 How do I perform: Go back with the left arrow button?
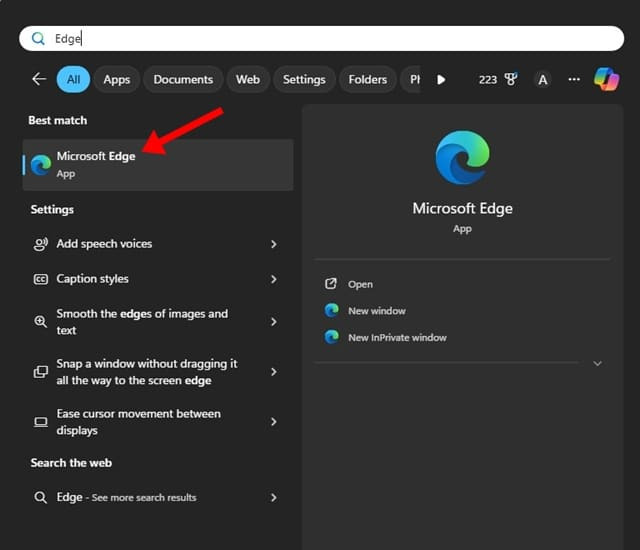point(39,79)
